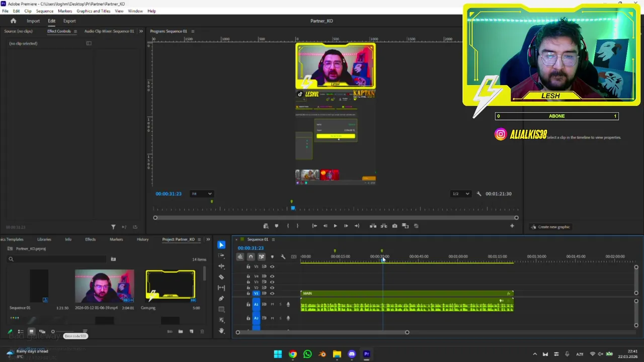Toggle V2 track output eye
The height and width of the screenshot is (362, 644).
pyautogui.click(x=272, y=288)
